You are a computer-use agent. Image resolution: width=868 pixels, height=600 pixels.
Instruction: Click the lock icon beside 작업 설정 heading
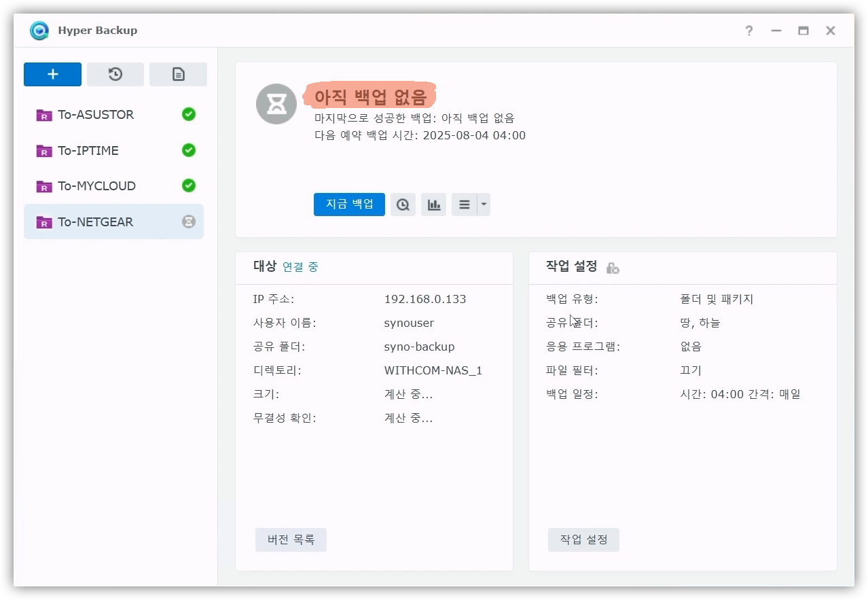612,268
